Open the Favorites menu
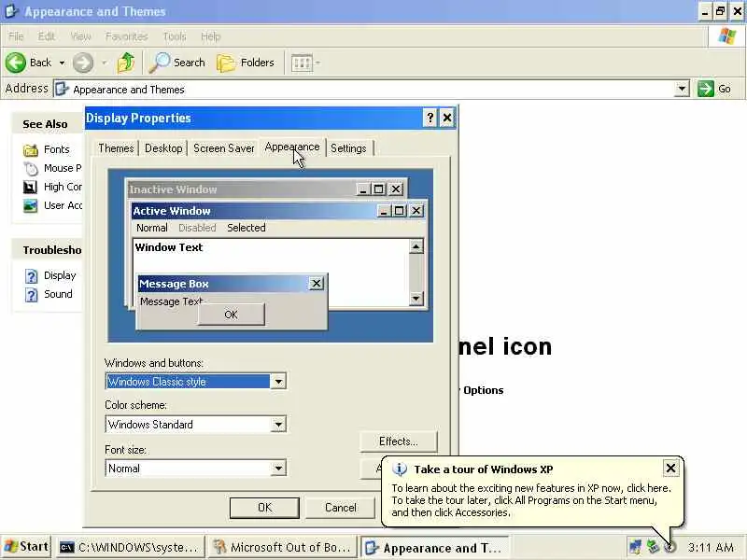Viewport: 747px width, 560px height. coord(127,36)
